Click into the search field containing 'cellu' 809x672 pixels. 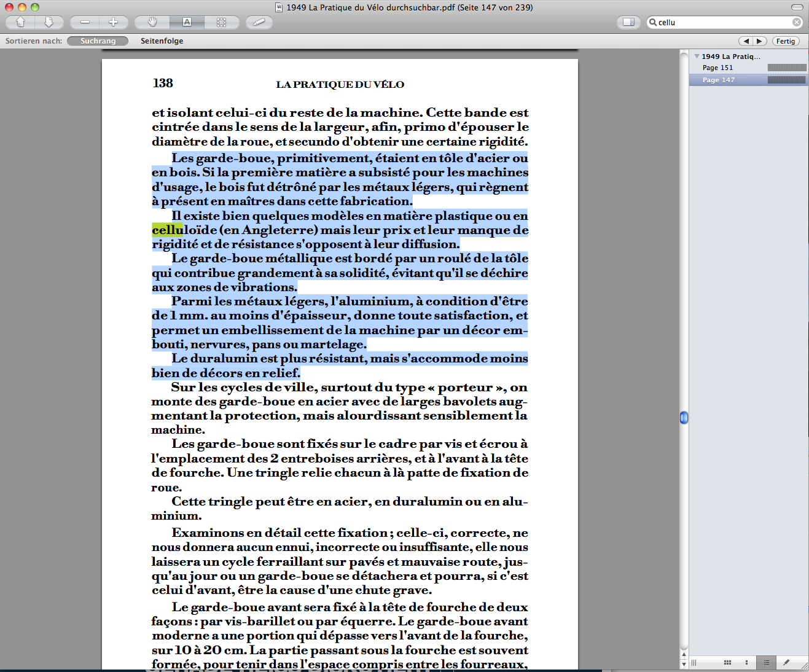point(724,22)
